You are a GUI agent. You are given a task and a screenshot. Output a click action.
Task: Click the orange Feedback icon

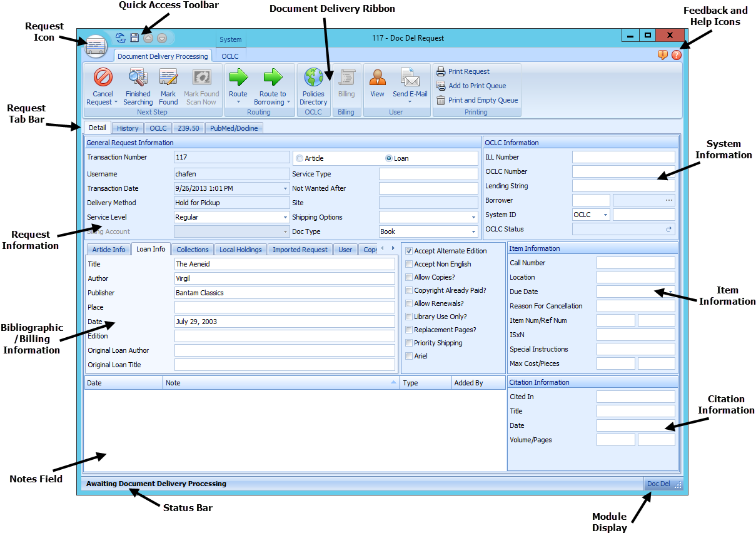click(663, 55)
